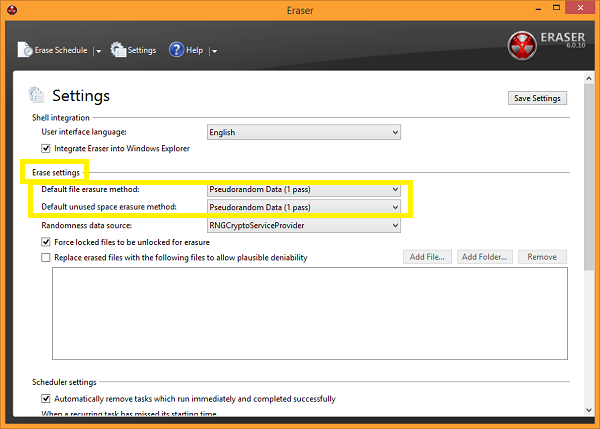
Task: Click the Shell integration section label
Action: point(61,117)
